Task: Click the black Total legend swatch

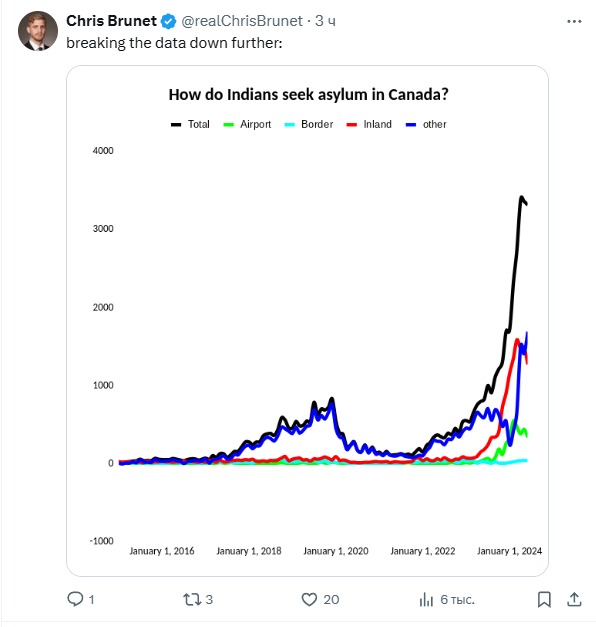Action: tap(176, 125)
